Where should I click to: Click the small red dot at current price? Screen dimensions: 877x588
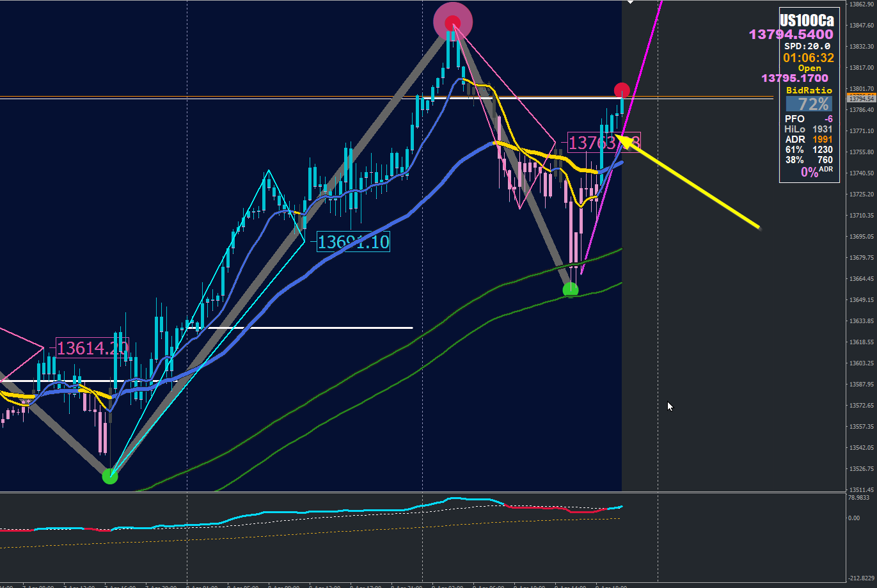click(622, 90)
